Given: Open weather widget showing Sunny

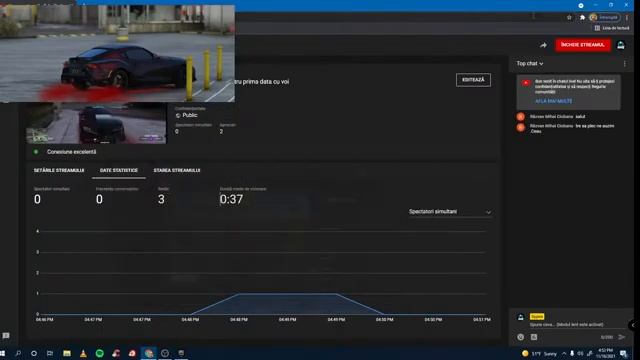Looking at the screenshot, I should 539,353.
